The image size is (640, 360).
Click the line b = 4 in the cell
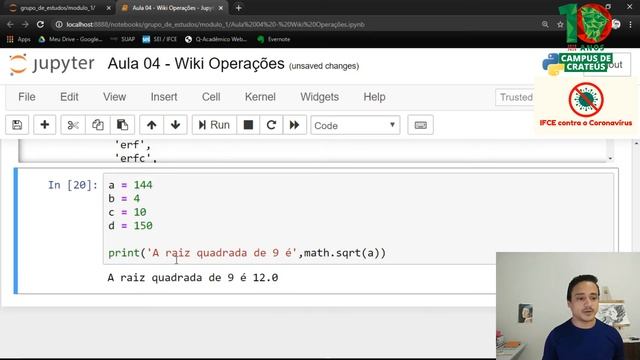124,198
